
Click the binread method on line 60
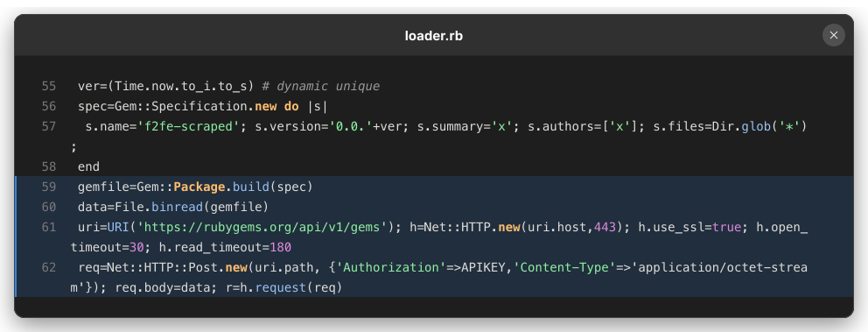coord(177,207)
